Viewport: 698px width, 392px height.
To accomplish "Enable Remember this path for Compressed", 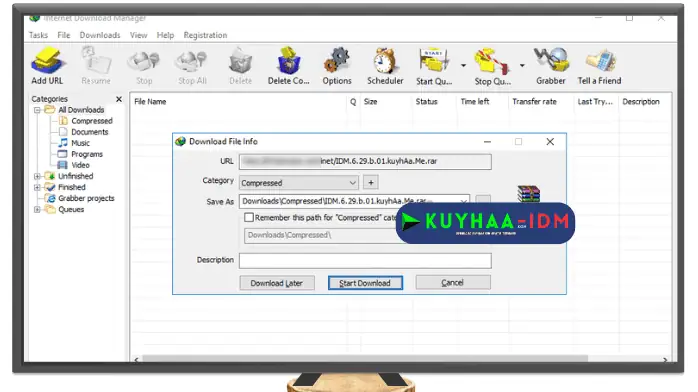I will click(x=249, y=218).
